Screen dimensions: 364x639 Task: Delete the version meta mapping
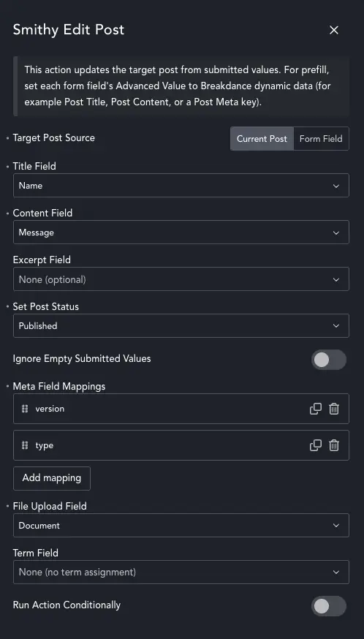click(334, 409)
